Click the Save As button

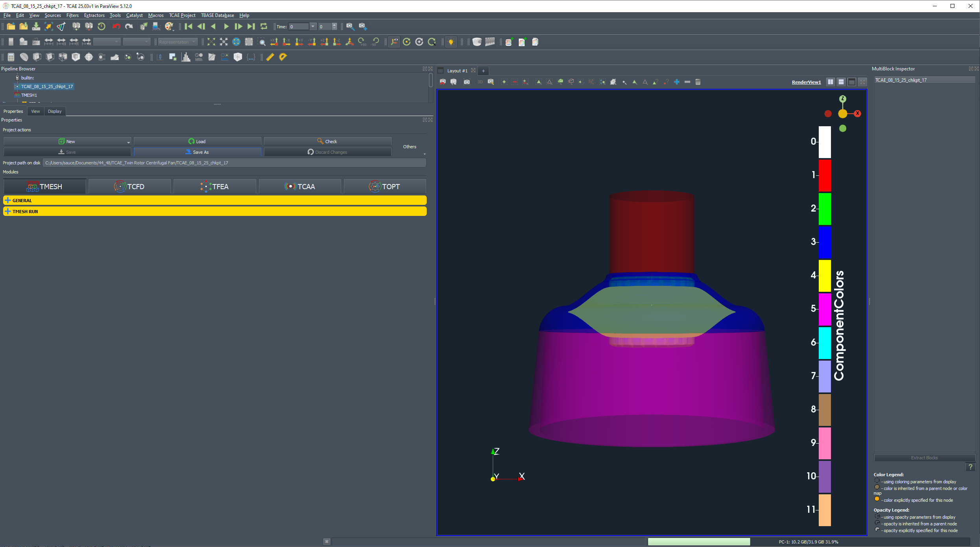(x=197, y=152)
